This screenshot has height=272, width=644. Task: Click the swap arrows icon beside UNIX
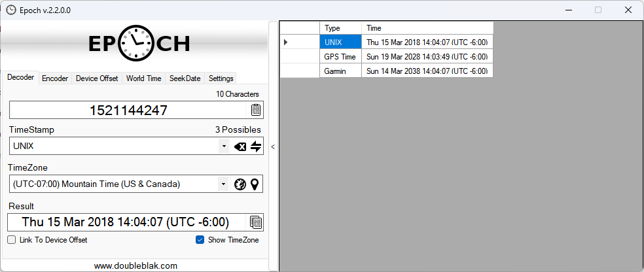pyautogui.click(x=256, y=146)
